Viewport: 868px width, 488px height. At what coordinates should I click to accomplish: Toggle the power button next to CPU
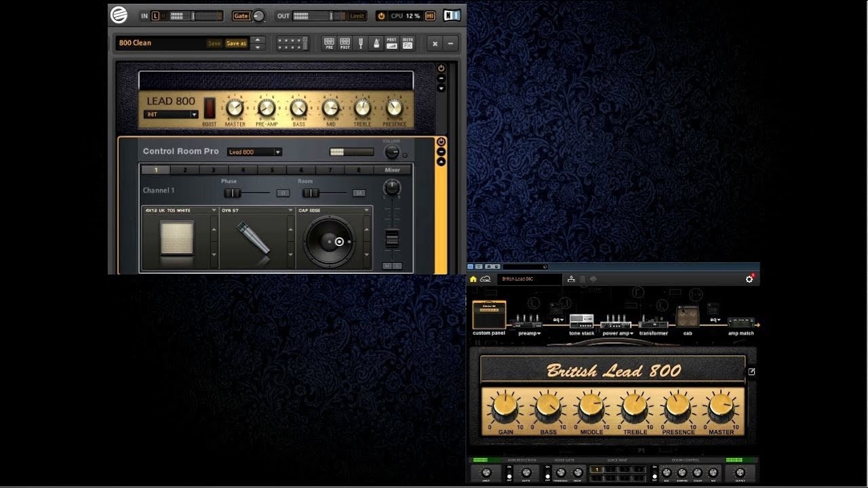point(381,16)
